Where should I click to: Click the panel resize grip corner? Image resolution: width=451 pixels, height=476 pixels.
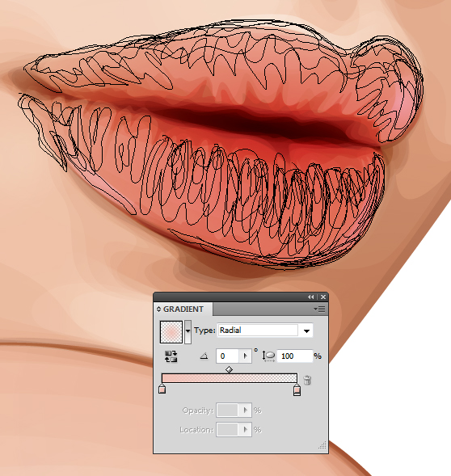click(x=322, y=445)
